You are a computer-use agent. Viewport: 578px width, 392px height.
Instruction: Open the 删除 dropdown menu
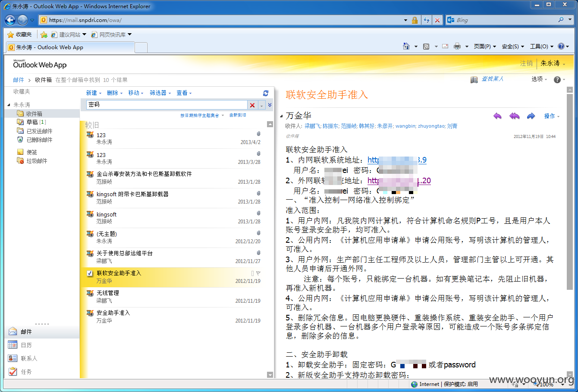(115, 93)
